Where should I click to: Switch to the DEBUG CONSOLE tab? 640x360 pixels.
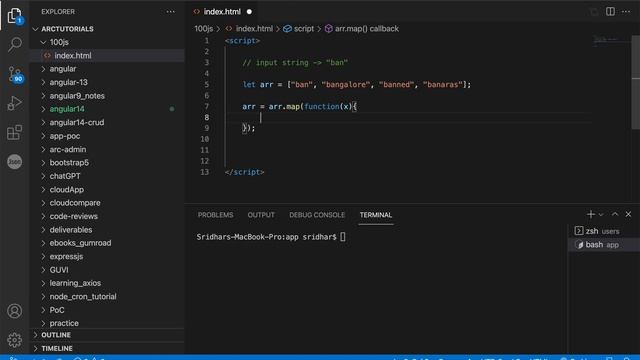(317, 215)
